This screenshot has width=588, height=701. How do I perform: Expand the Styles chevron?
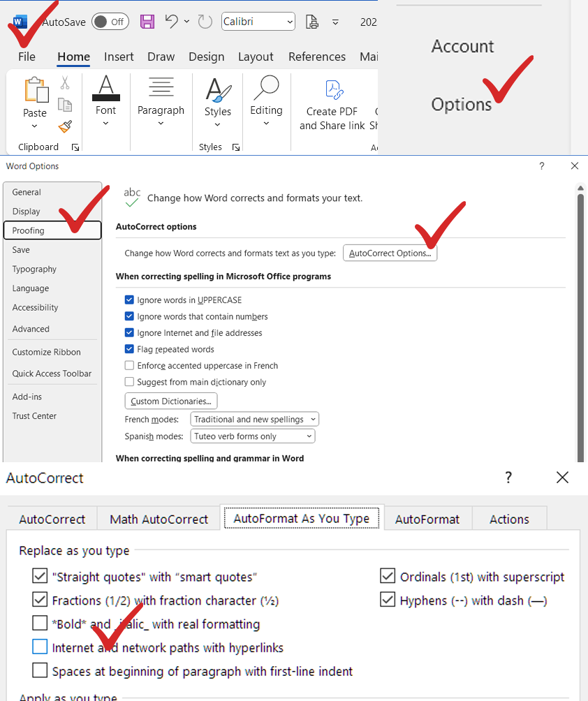tap(217, 125)
